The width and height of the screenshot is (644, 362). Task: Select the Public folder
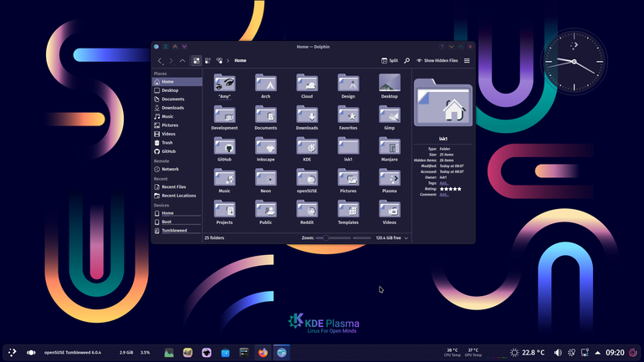click(x=266, y=212)
